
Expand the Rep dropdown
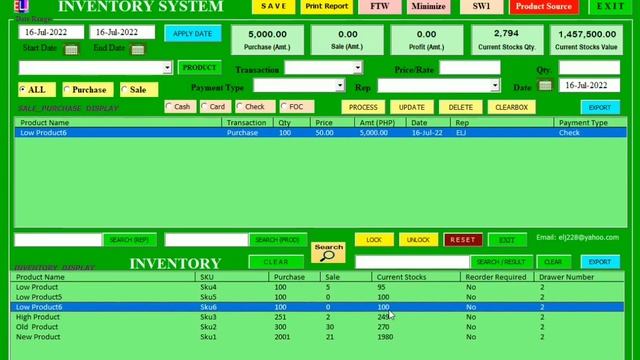[495, 85]
